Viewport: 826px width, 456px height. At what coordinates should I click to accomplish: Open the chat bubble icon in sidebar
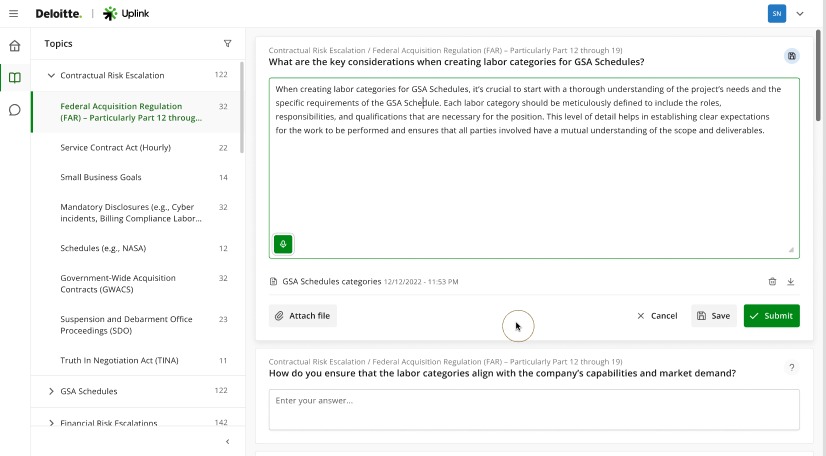coord(15,110)
